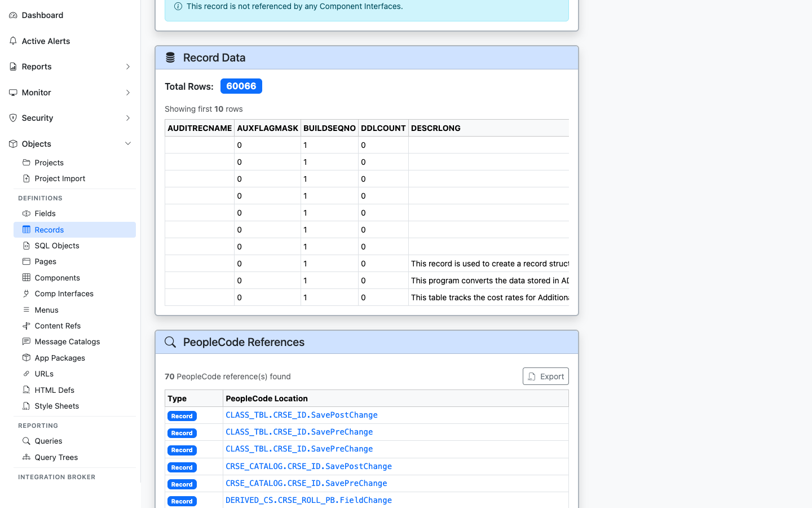
Task: Click the '70 PeopleCode reference(s) found' text
Action: point(228,376)
